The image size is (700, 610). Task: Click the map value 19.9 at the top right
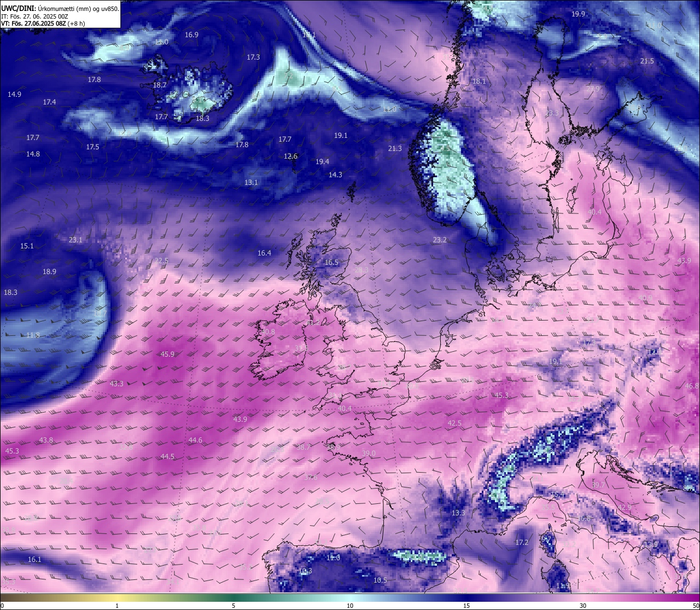pos(578,14)
